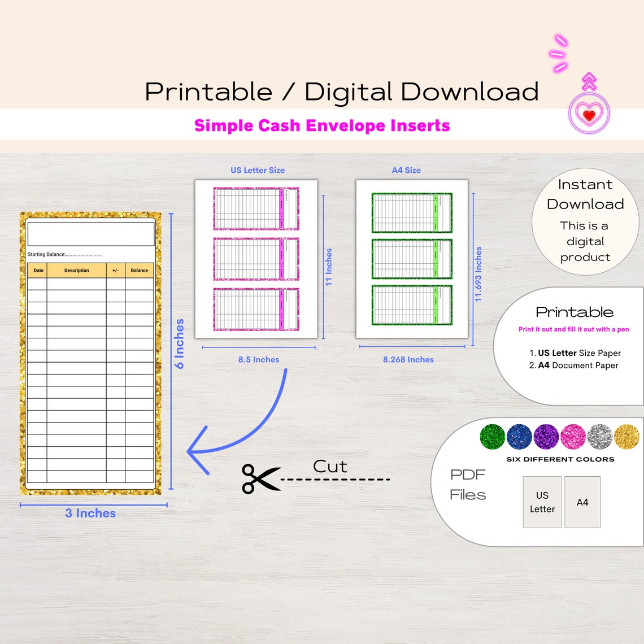
Task: Select the US Letter page icon
Action: 542,502
